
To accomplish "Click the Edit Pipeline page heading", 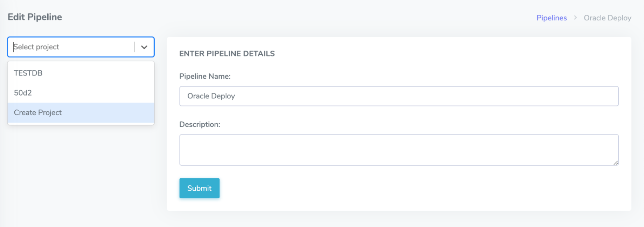I will tap(35, 17).
